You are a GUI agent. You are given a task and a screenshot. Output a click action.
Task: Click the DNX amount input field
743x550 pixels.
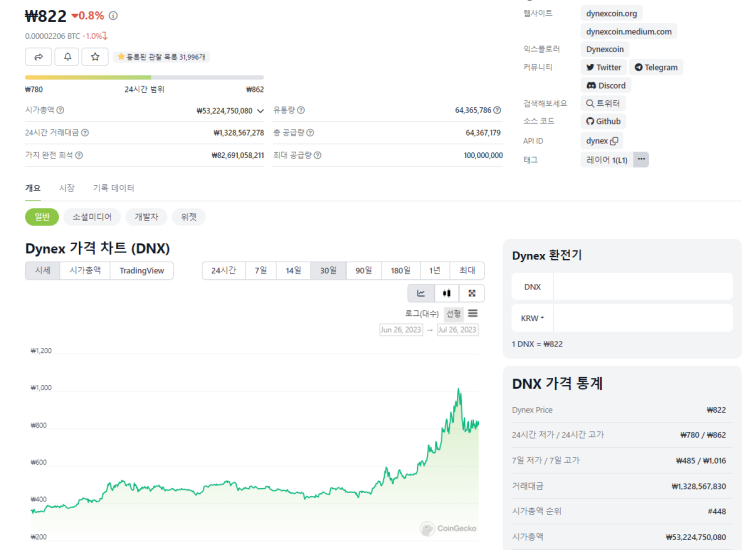[643, 287]
